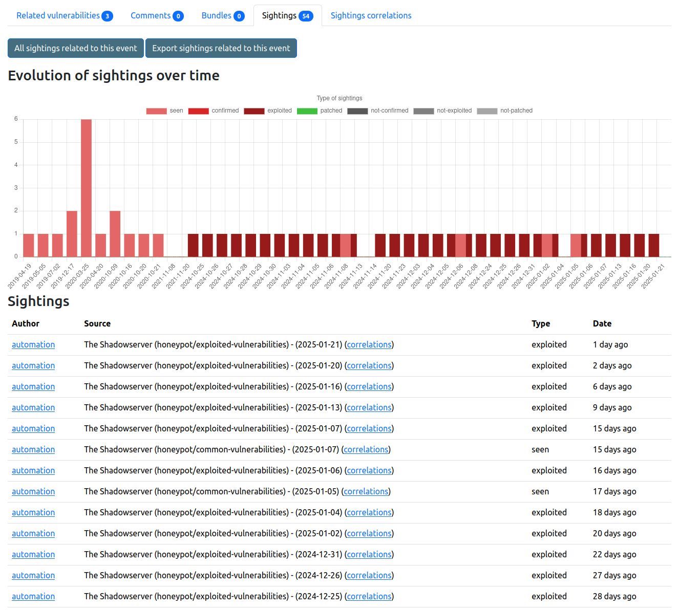Click the Source column header
Image resolution: width=700 pixels, height=610 pixels.
click(x=97, y=323)
